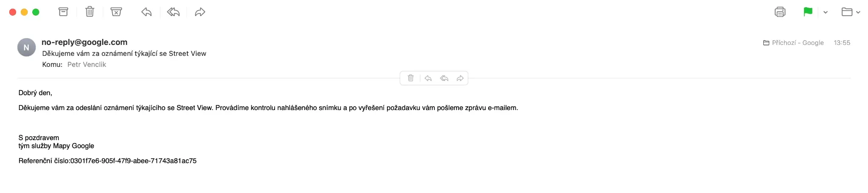Click reply-all in the header divider toolbar

[x=444, y=78]
